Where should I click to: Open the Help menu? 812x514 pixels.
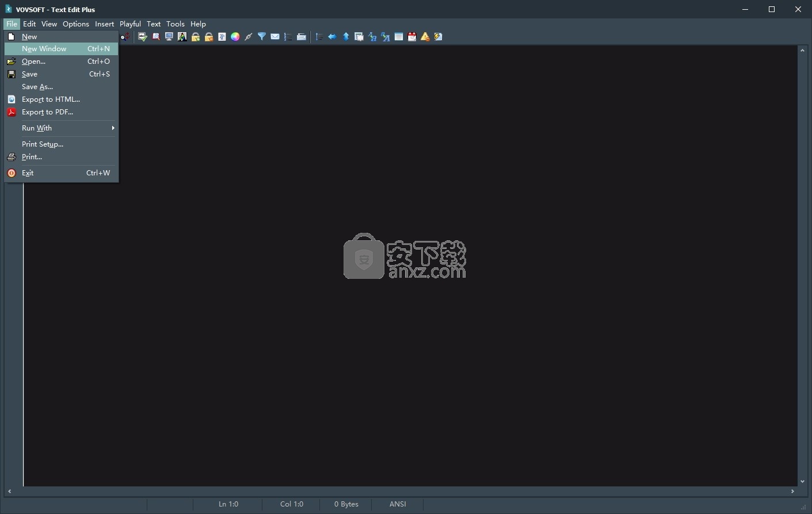(198, 24)
